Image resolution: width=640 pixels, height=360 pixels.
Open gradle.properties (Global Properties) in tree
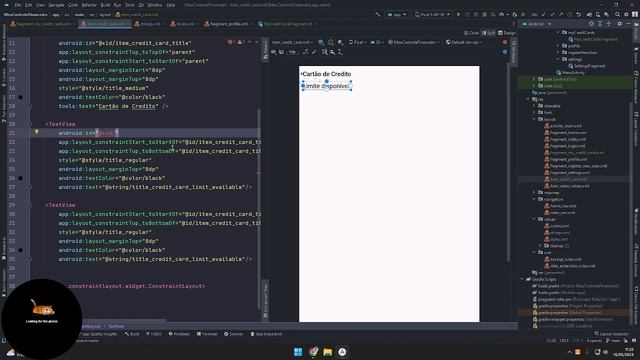click(570, 313)
